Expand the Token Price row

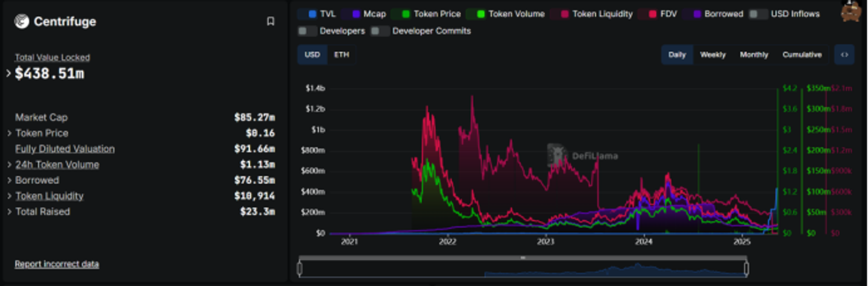9,133
